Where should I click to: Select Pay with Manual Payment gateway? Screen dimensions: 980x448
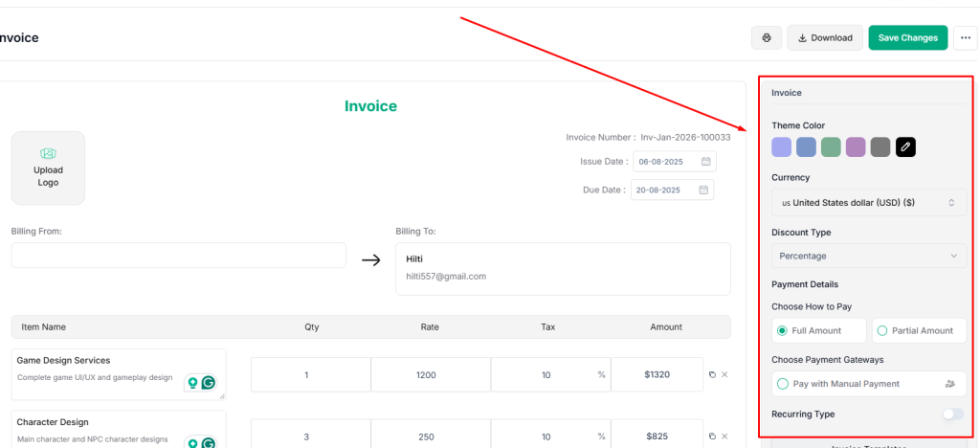869,384
